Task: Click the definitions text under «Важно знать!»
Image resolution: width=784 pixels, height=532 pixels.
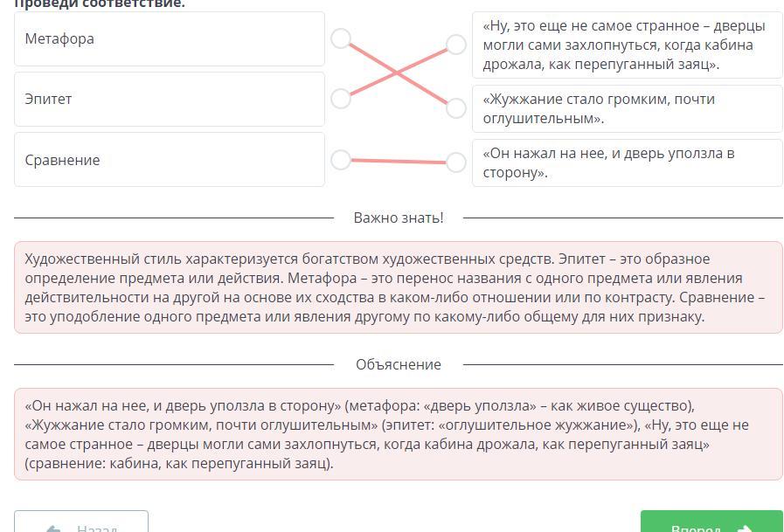Action: click(x=399, y=287)
